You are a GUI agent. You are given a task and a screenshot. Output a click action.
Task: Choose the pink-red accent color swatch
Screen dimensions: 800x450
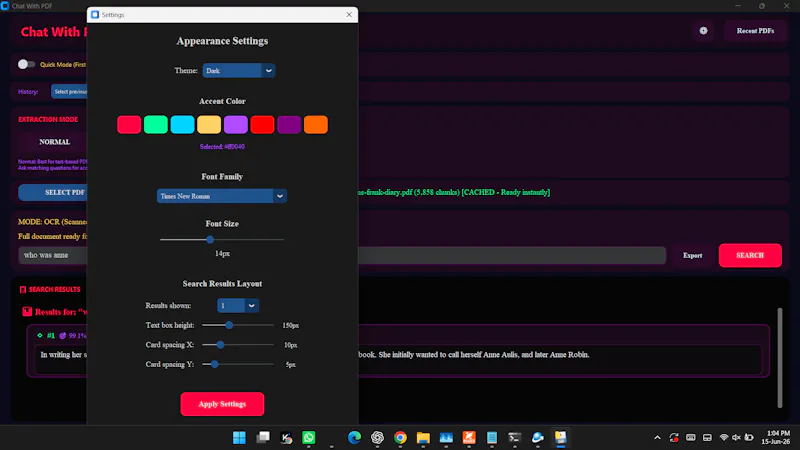click(129, 124)
